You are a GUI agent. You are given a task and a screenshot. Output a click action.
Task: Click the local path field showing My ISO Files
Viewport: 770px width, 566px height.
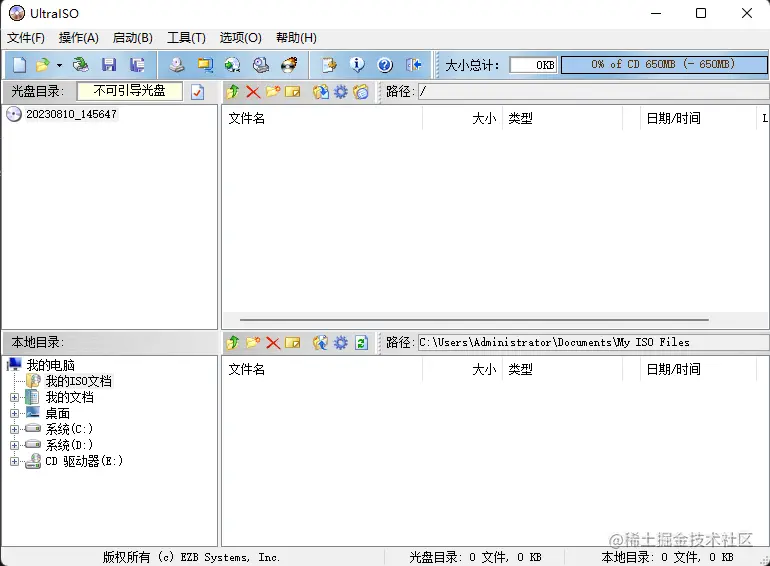click(x=593, y=343)
